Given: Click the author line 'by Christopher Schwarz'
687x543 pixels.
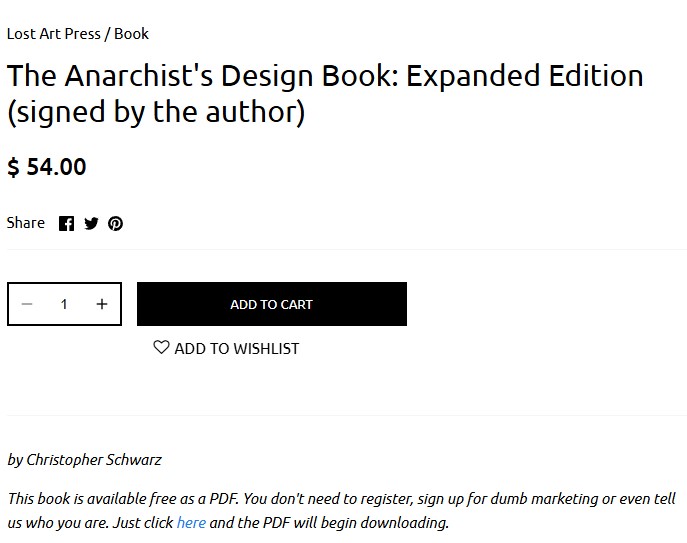Looking at the screenshot, I should pyautogui.click(x=85, y=460).
